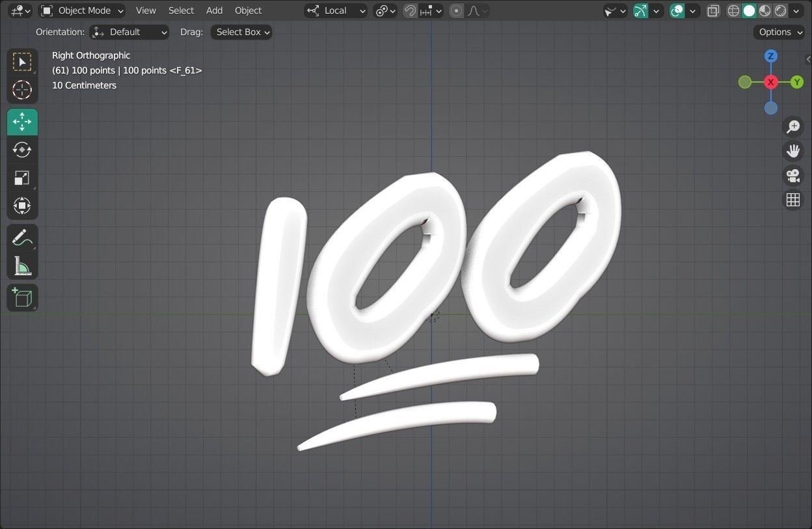The image size is (812, 529).
Task: Open the Local transform orientation dropdown
Action: [336, 10]
